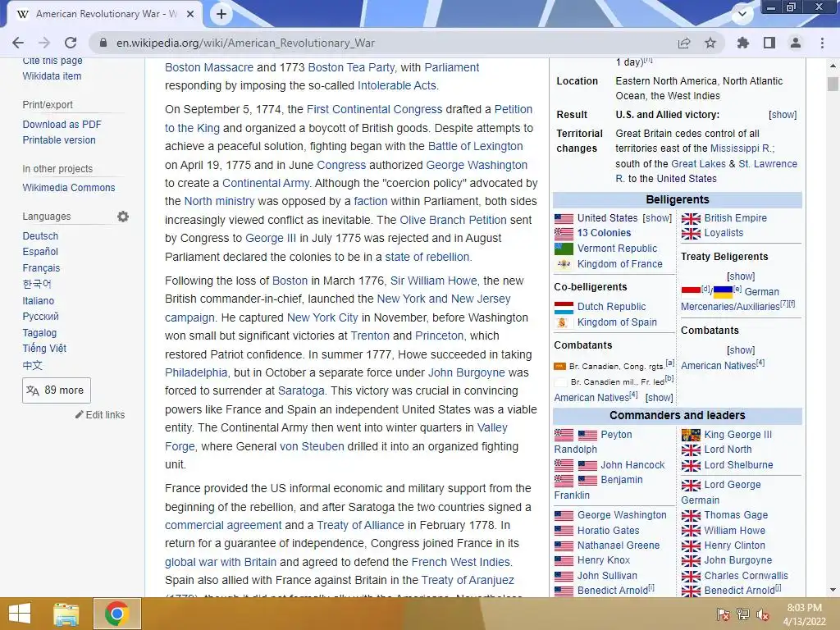Expand Result section with show
This screenshot has height=630, width=840.
click(x=782, y=115)
